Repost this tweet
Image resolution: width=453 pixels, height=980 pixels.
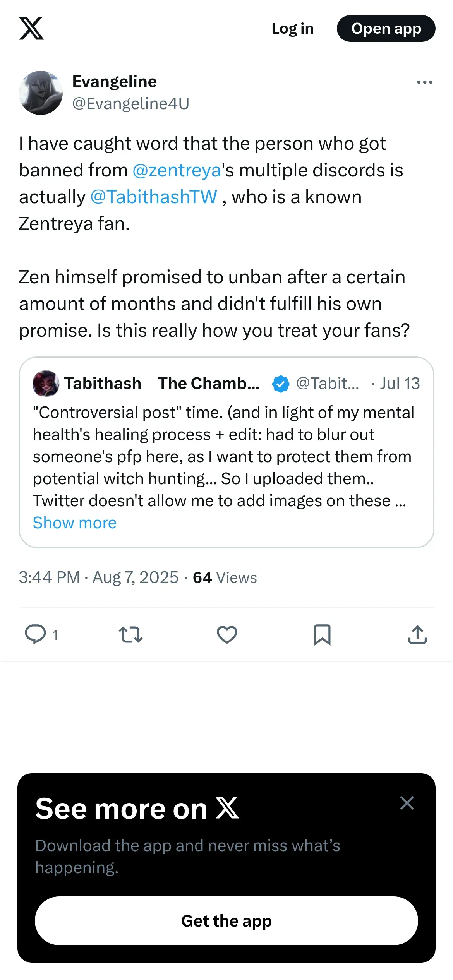tap(130, 634)
